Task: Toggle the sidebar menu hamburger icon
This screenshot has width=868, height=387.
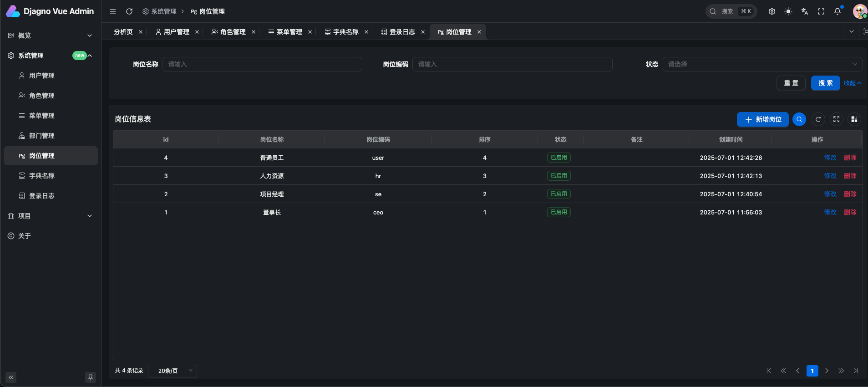Action: (x=113, y=11)
